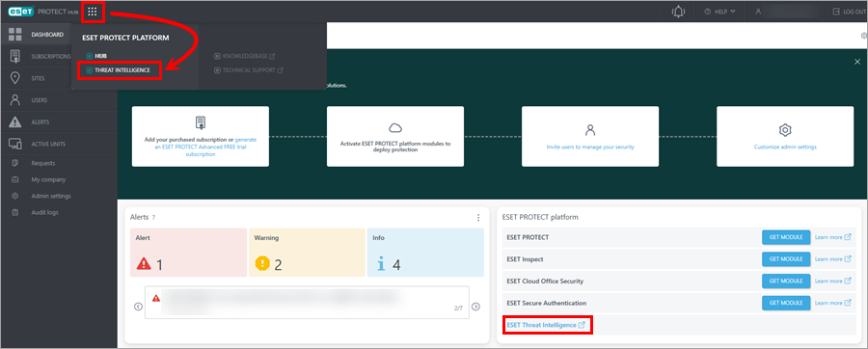Click the yellow Warning tile
868x349 pixels.
(307, 253)
